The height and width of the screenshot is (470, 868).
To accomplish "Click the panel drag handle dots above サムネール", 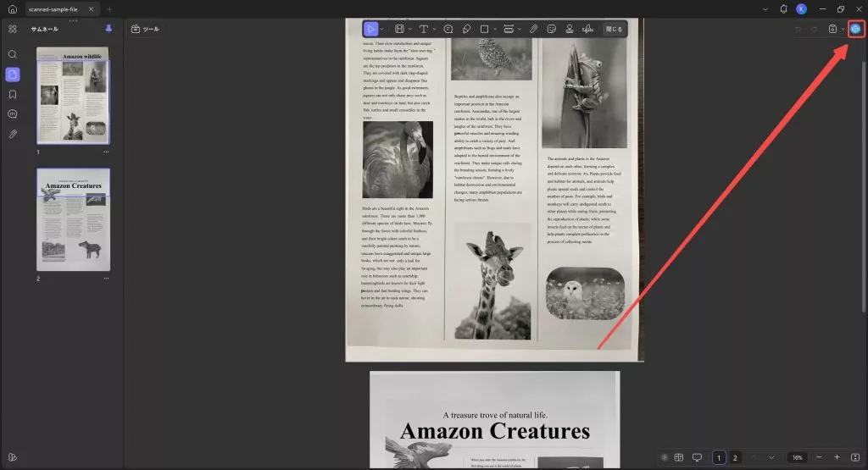I will pyautogui.click(x=73, y=21).
